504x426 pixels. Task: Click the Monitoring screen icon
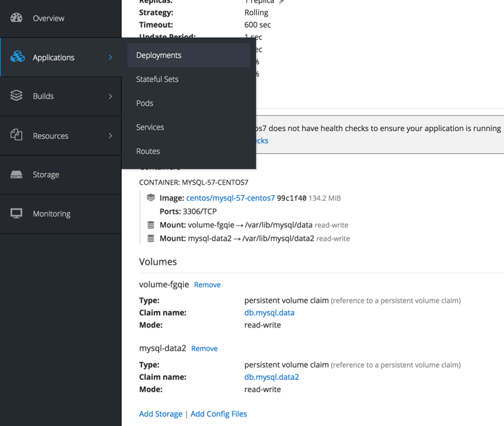[17, 214]
